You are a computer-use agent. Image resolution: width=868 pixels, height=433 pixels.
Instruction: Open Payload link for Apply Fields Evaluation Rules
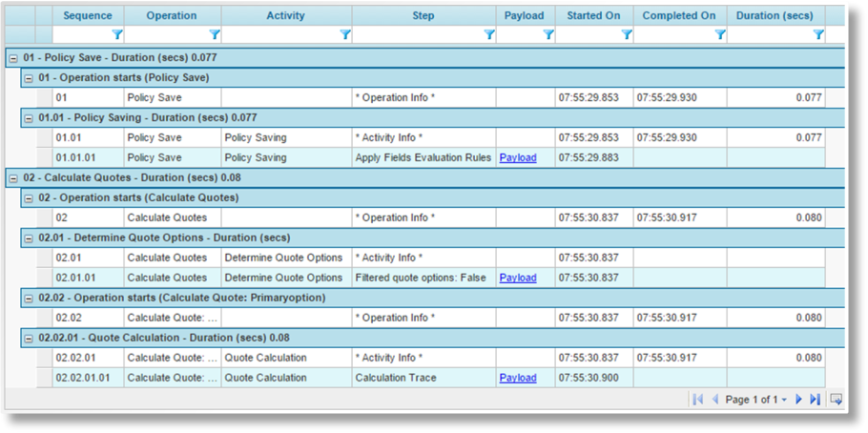[x=518, y=157]
